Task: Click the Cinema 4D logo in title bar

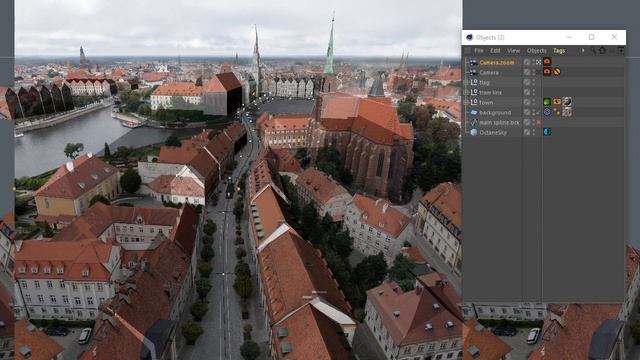Action: (x=469, y=37)
